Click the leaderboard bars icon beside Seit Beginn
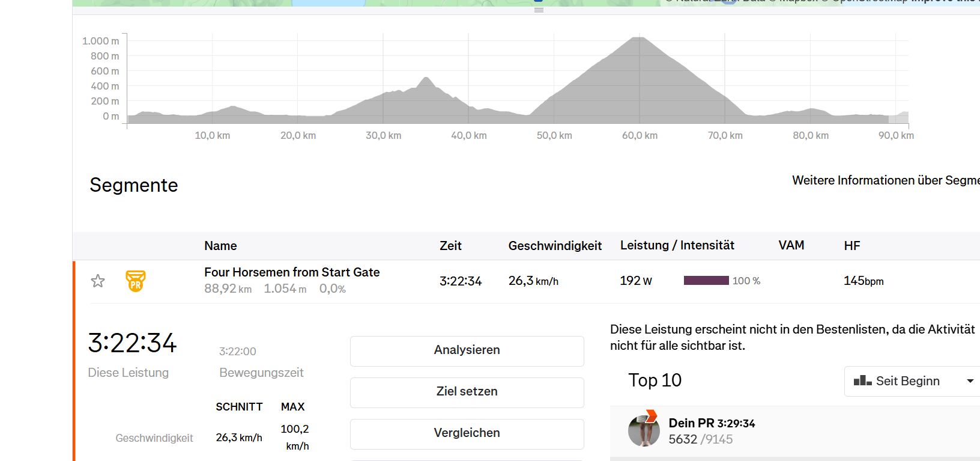The image size is (980, 461). pos(862,380)
